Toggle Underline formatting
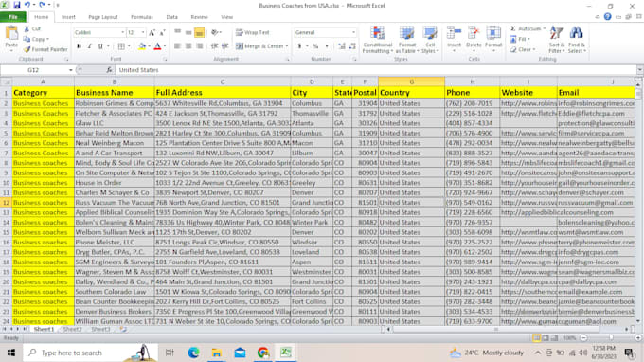 [100, 46]
